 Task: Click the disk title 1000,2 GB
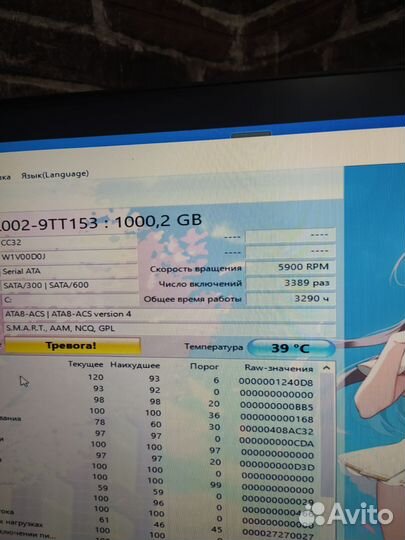tap(158, 221)
